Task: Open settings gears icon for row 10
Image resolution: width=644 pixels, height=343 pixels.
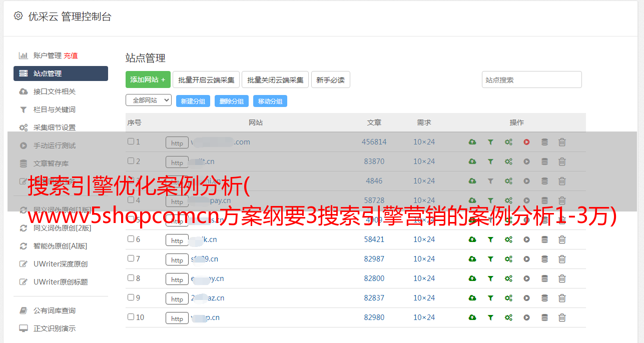Action: pyautogui.click(x=508, y=317)
